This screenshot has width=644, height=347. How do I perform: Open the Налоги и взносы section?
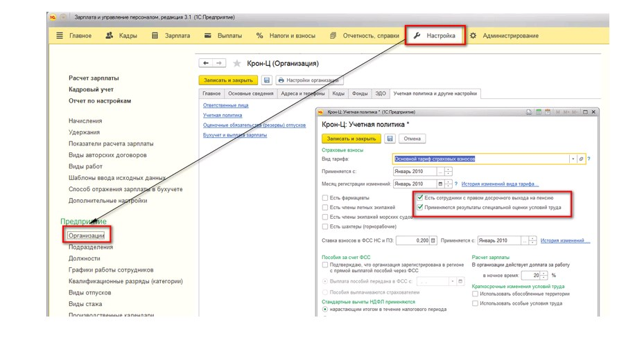(286, 36)
